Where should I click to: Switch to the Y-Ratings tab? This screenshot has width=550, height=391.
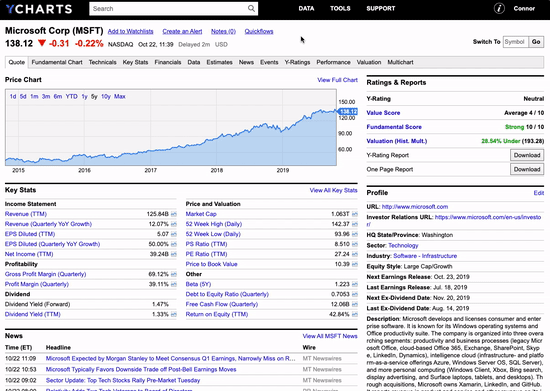pyautogui.click(x=297, y=62)
